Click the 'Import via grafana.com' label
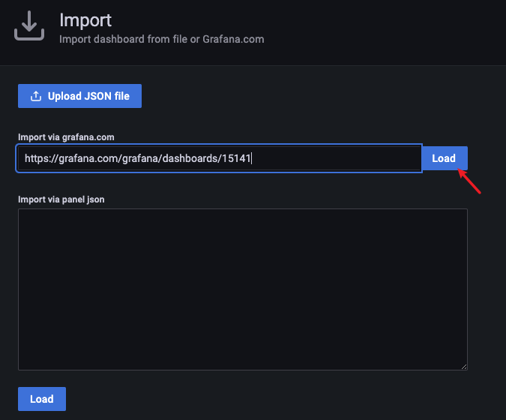 pos(66,137)
